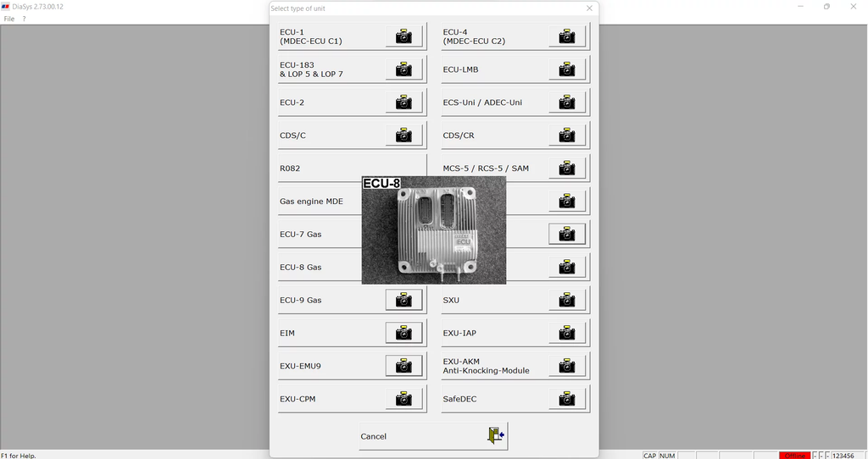The height and width of the screenshot is (459, 868).
Task: Click the EXU-AKM Anti-Knocking-Module camera icon
Action: point(566,366)
